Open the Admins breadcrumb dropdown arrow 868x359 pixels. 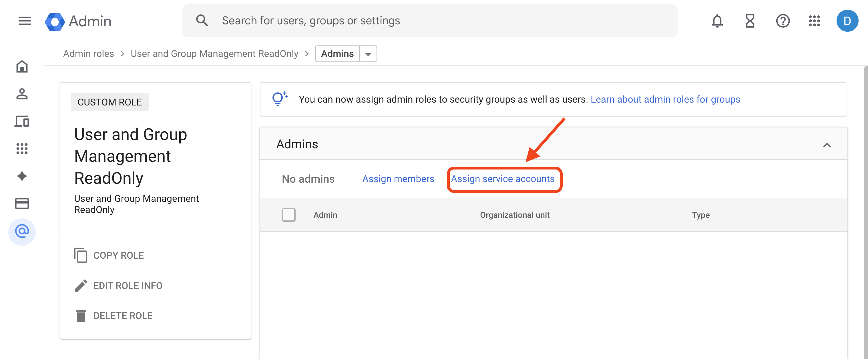pyautogui.click(x=369, y=53)
